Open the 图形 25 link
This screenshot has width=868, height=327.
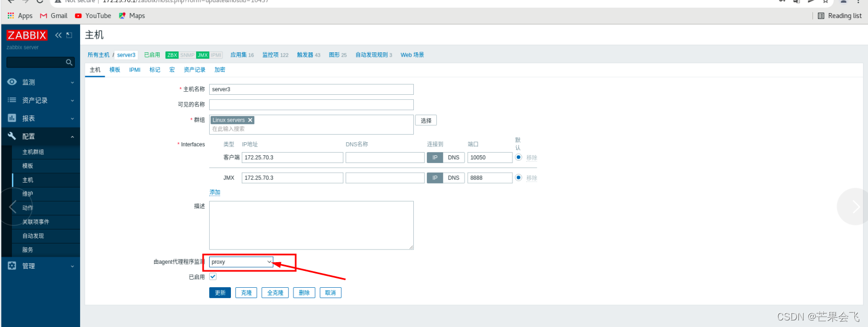click(338, 55)
